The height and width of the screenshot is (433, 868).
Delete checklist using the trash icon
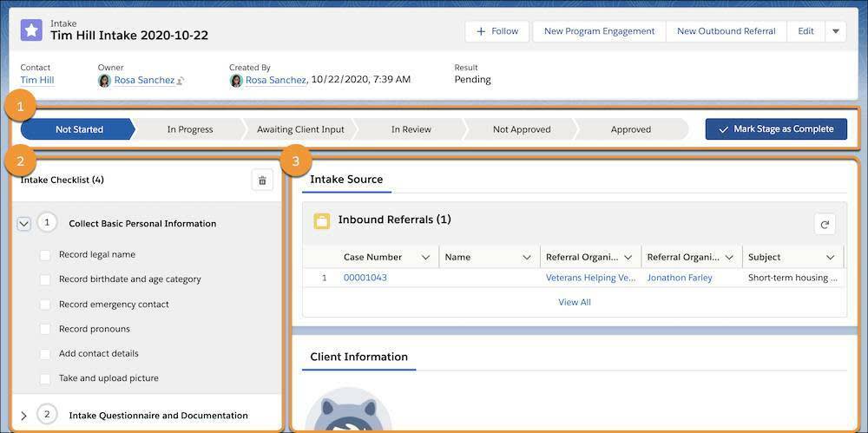[x=262, y=180]
